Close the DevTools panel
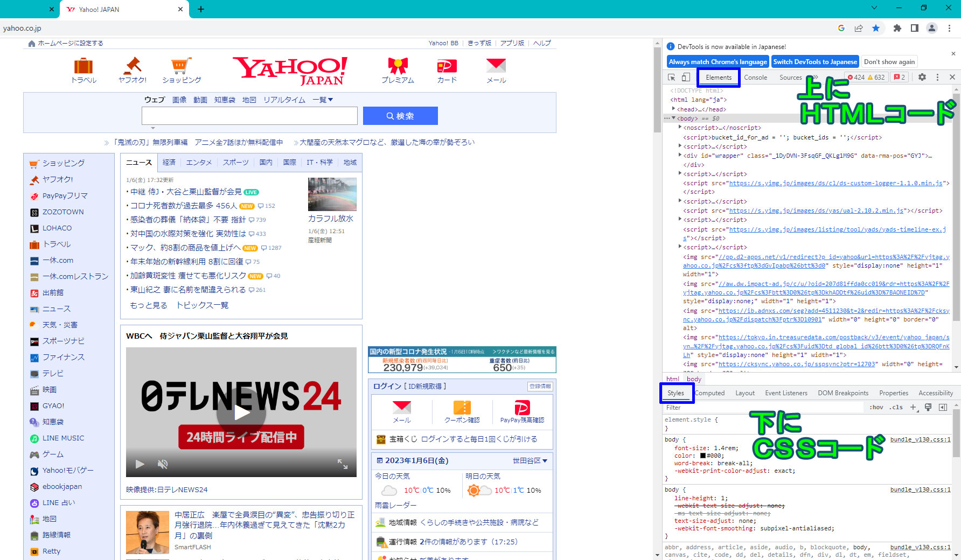Viewport: 961px width, 560px height. (952, 78)
